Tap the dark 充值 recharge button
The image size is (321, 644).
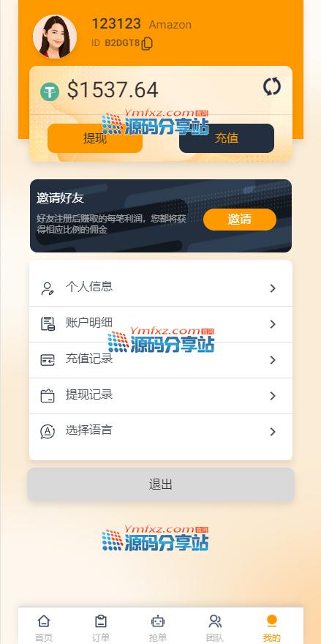click(227, 138)
